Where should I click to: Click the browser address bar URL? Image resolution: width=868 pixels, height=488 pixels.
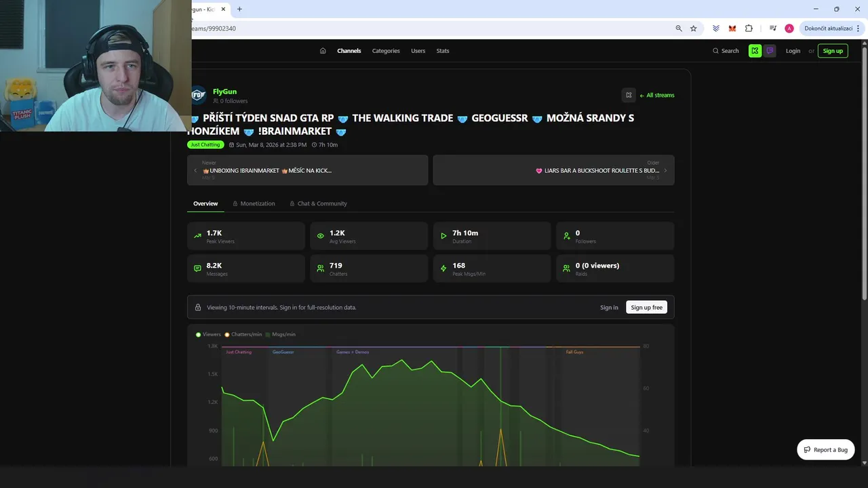point(214,28)
